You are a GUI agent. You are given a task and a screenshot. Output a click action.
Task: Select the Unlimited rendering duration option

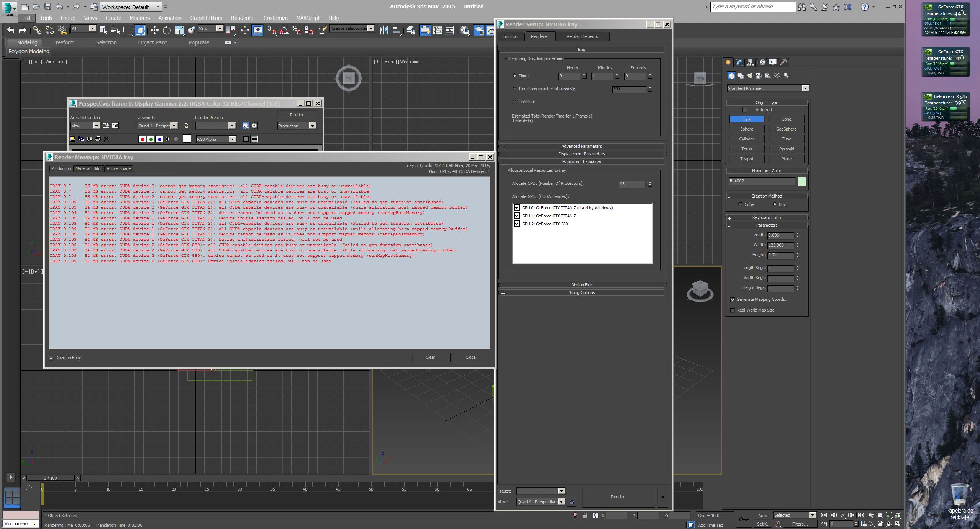(x=515, y=102)
